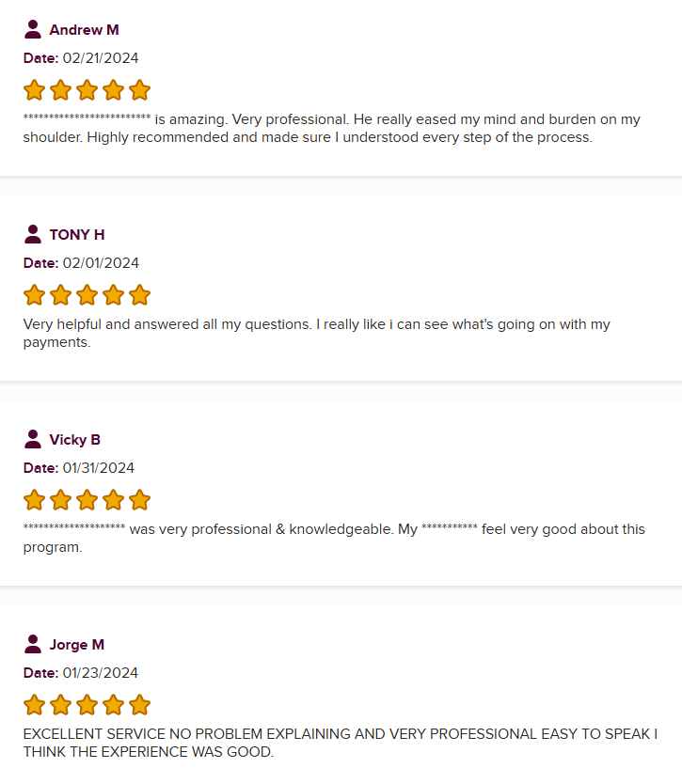
Task: Click the user avatar icon beside TONY H
Action: click(x=33, y=234)
